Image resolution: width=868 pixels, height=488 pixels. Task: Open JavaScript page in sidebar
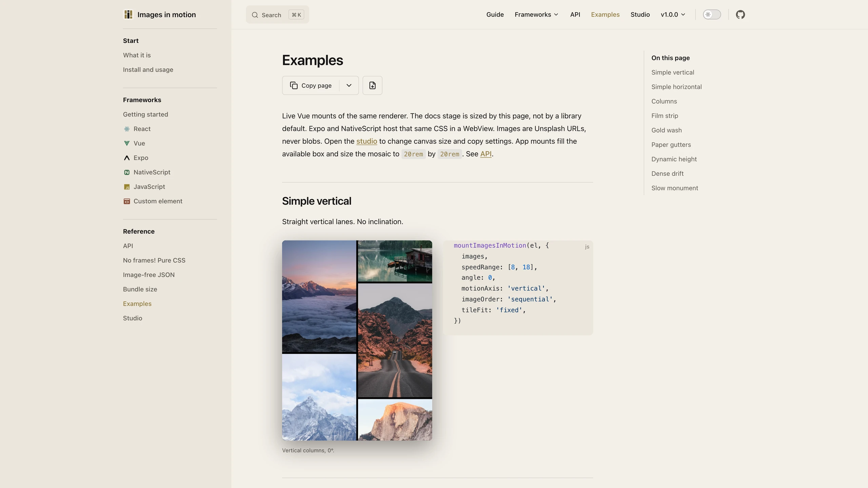[149, 187]
